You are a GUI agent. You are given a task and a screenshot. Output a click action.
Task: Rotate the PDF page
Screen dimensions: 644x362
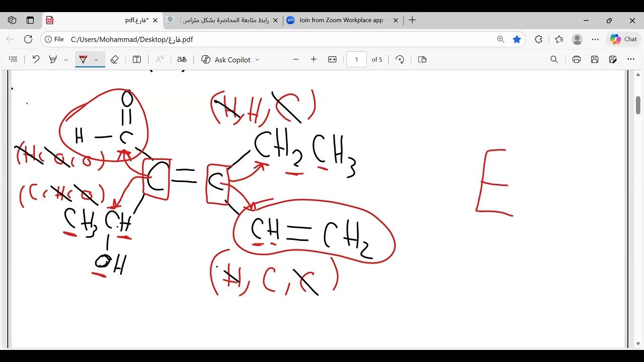tap(400, 59)
